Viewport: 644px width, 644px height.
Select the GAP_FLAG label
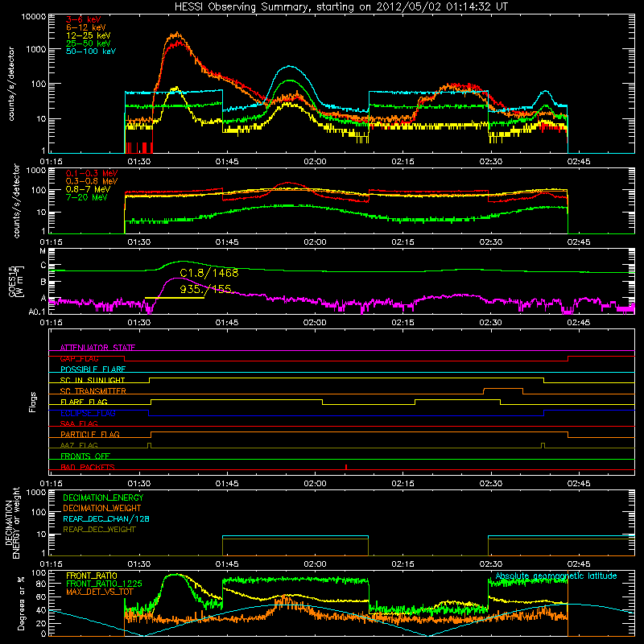coord(79,358)
